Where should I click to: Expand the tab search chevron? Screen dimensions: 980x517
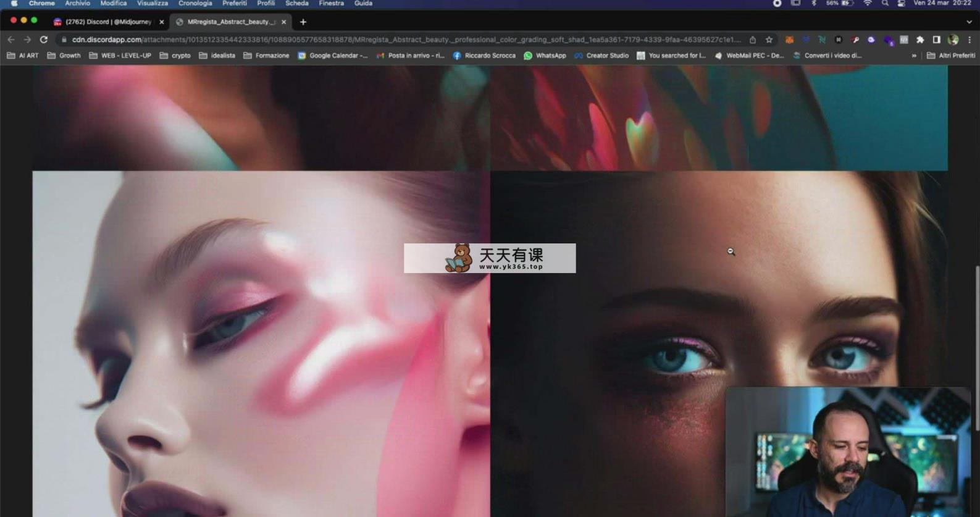pos(969,22)
